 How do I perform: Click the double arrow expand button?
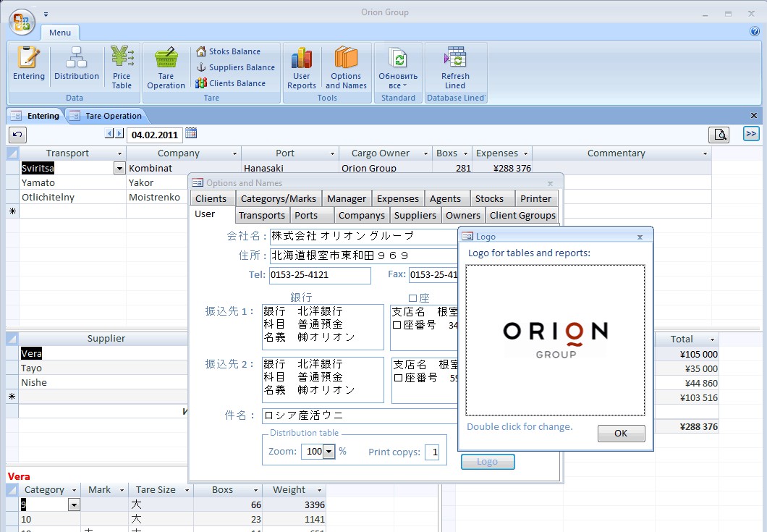[751, 134]
